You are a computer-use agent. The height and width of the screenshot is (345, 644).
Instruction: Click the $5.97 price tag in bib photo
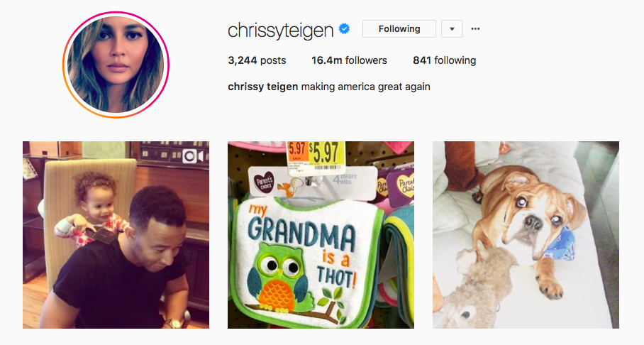coord(314,157)
